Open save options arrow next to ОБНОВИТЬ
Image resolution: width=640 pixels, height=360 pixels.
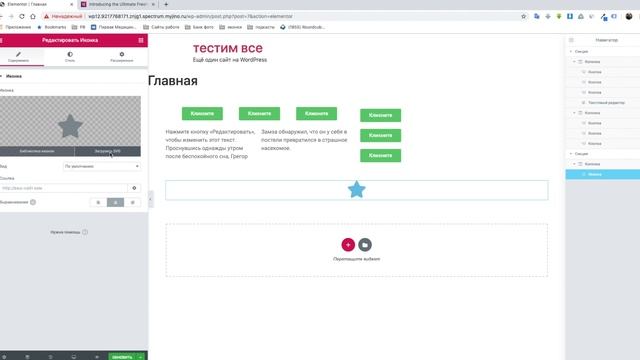click(x=140, y=357)
